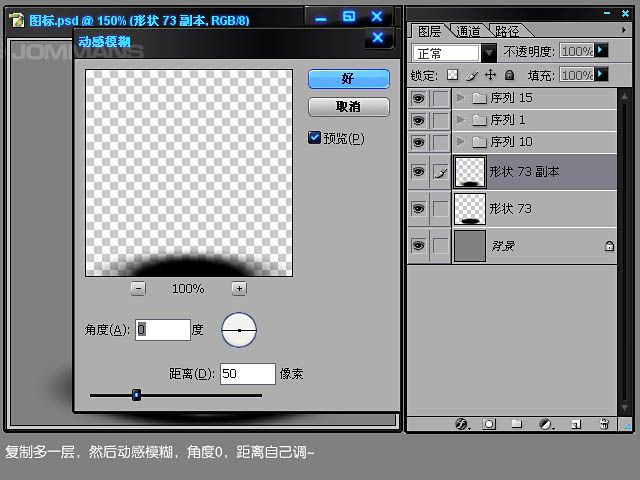Viewport: 640px width, 480px height.
Task: Hide the 序列 1 layer group
Action: tap(418, 120)
